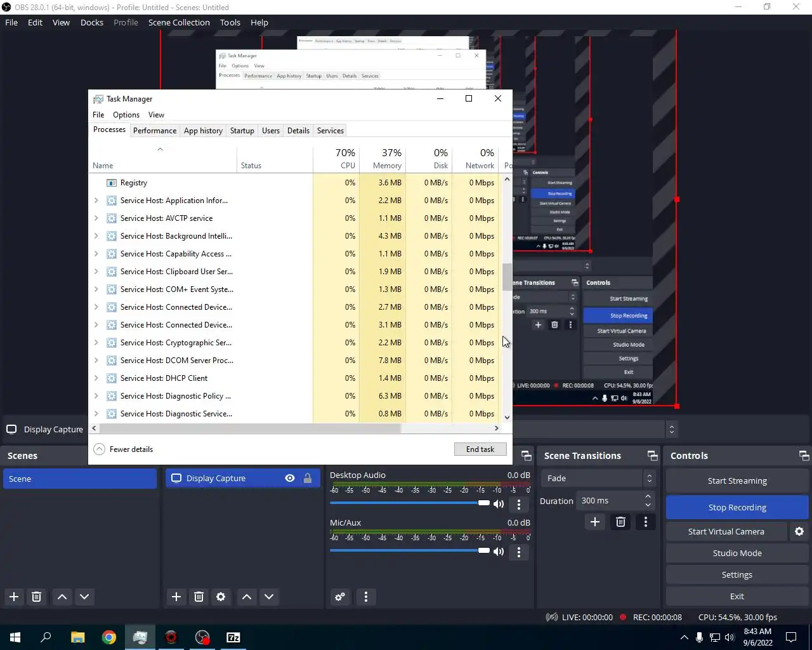
Task: Open OBS Scene Collection menu
Action: click(x=179, y=22)
